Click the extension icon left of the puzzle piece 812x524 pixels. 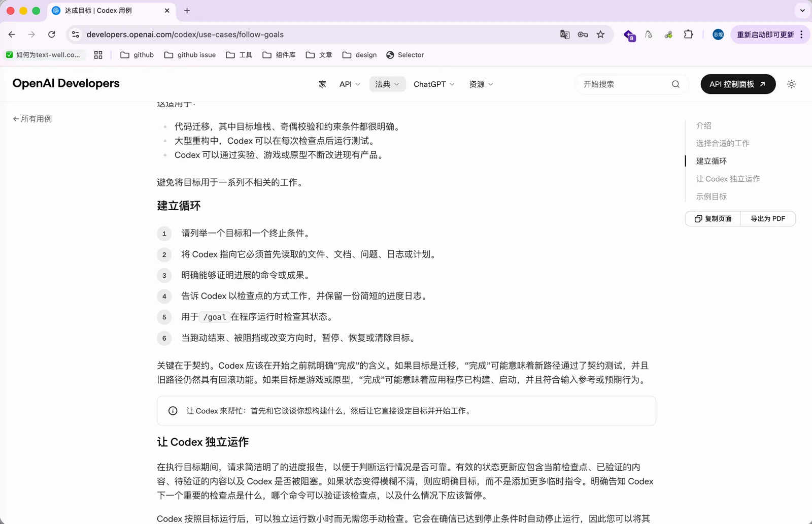668,35
